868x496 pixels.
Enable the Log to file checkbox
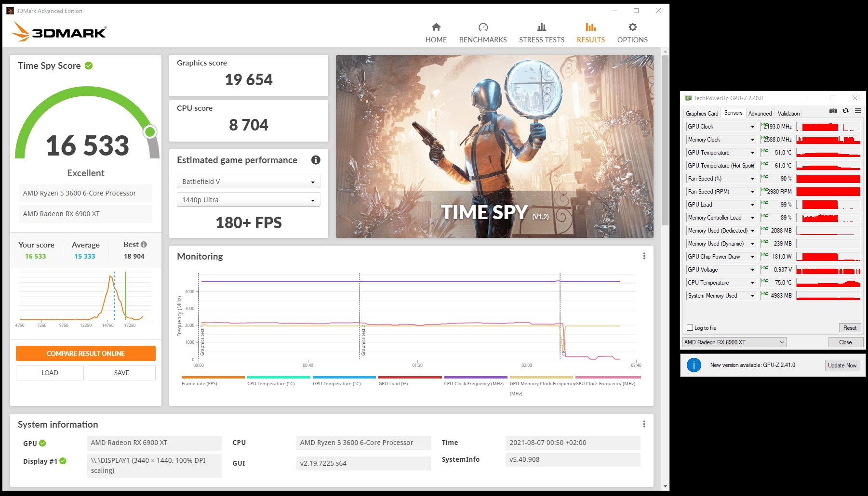coord(690,328)
